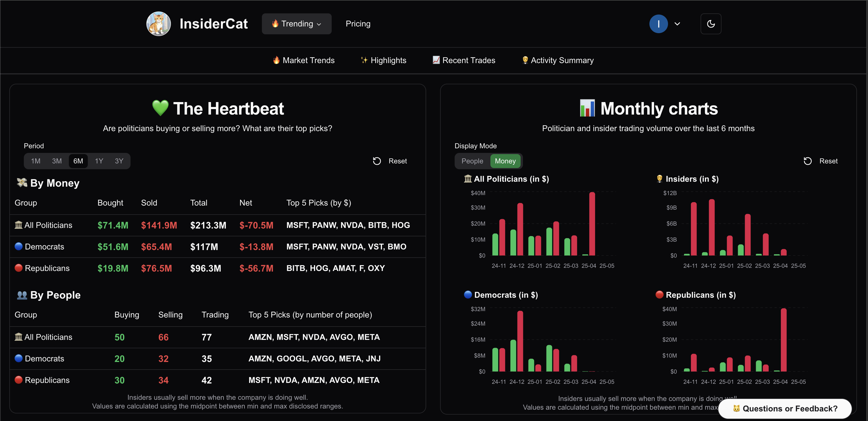868x421 pixels.
Task: Click the tall 25-04 Republicans red bar
Action: (783, 340)
